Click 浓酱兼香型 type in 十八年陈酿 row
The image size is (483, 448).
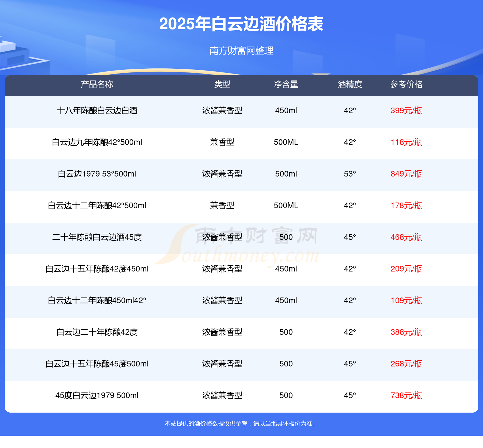[222, 111]
